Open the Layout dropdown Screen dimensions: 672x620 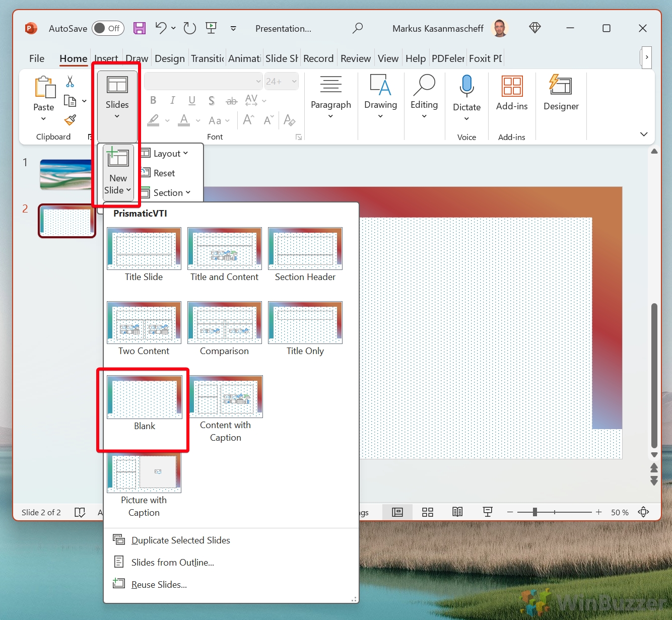tap(171, 154)
